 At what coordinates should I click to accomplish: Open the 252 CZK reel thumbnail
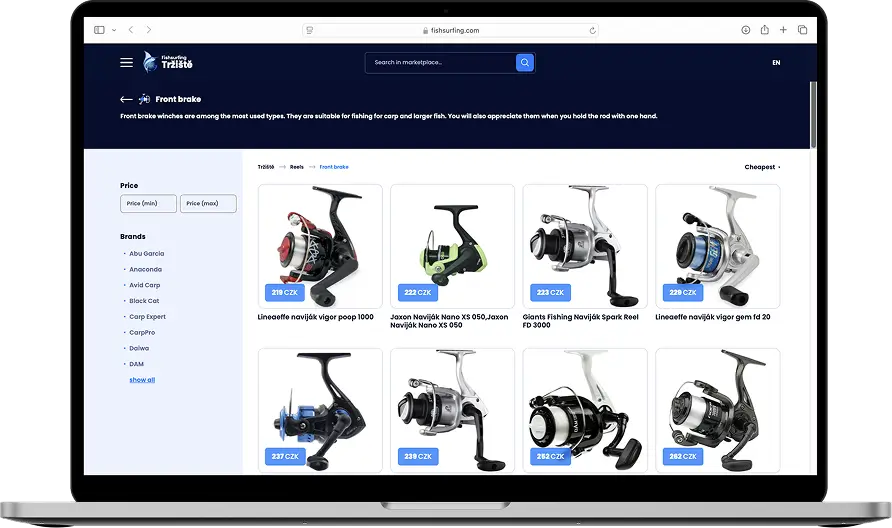(585, 410)
